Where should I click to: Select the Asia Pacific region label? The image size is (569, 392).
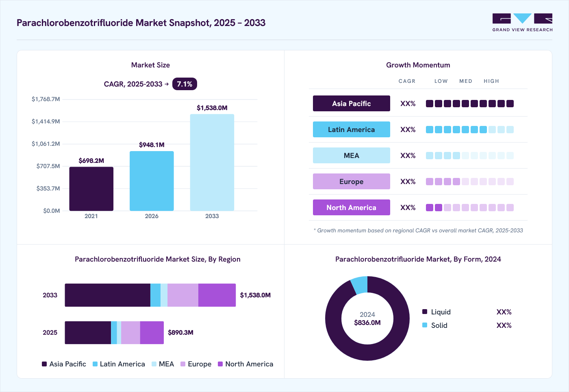[x=351, y=104]
